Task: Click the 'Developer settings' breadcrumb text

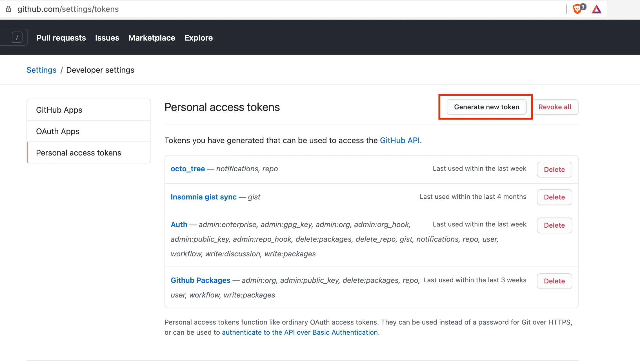Action: point(100,70)
